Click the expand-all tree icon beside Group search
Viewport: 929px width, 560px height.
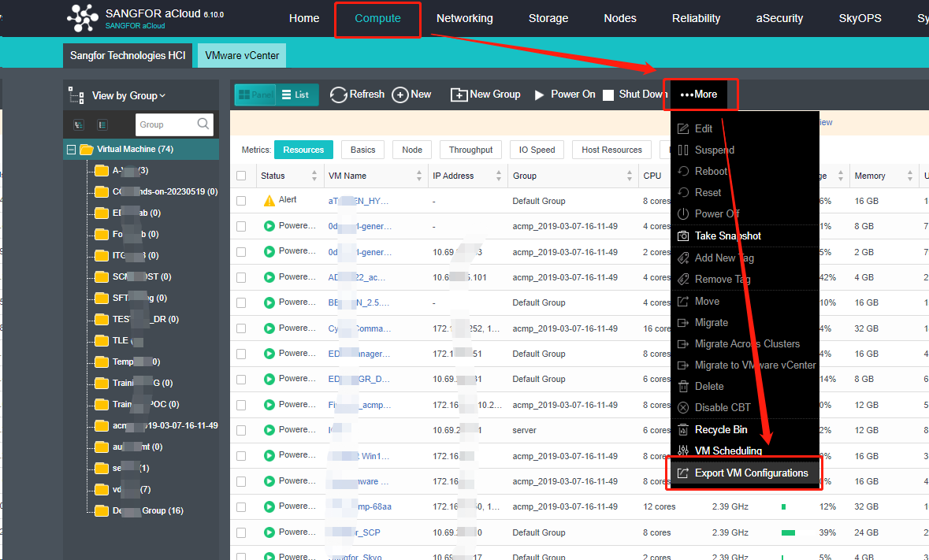tap(78, 125)
